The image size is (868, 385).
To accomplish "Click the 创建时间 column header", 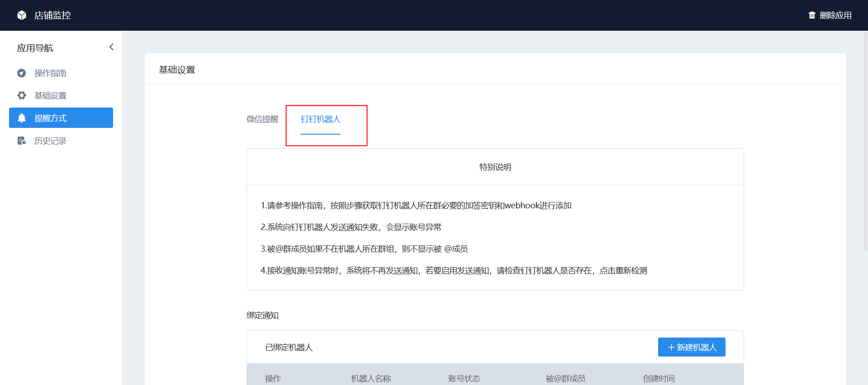I will [x=659, y=379].
